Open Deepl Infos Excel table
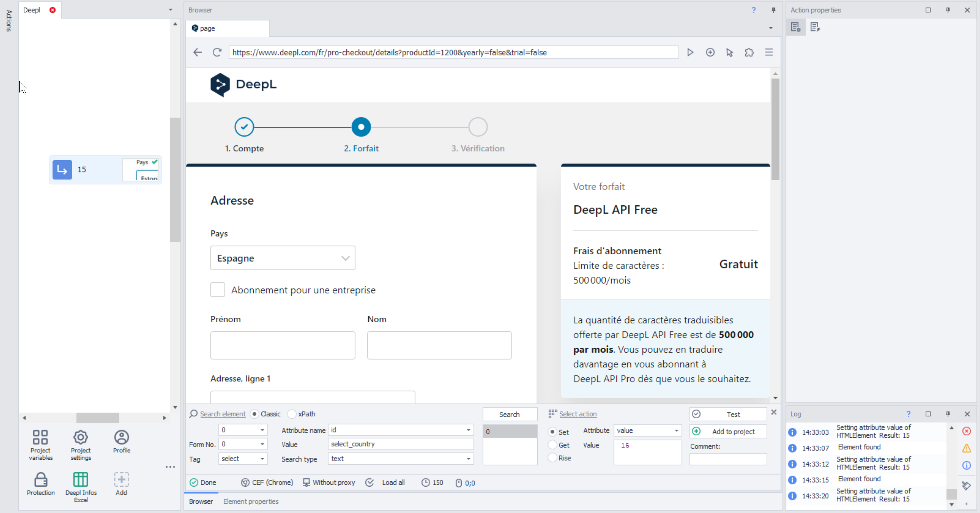The height and width of the screenshot is (513, 980). tap(81, 487)
